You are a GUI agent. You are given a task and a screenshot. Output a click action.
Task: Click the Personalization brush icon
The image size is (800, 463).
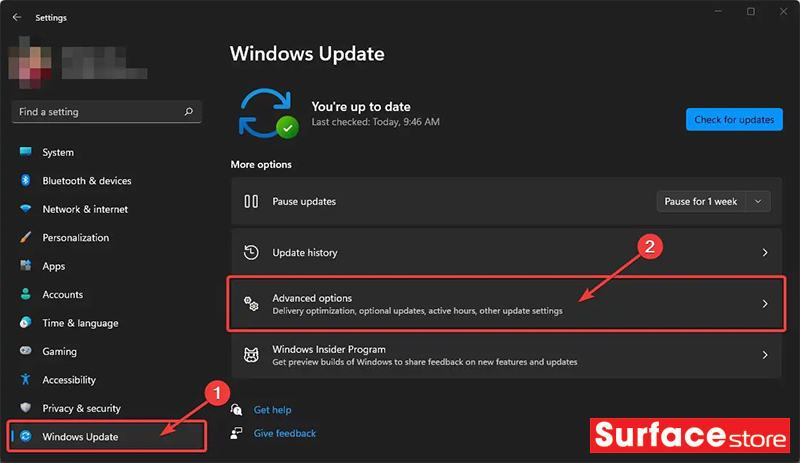[26, 237]
